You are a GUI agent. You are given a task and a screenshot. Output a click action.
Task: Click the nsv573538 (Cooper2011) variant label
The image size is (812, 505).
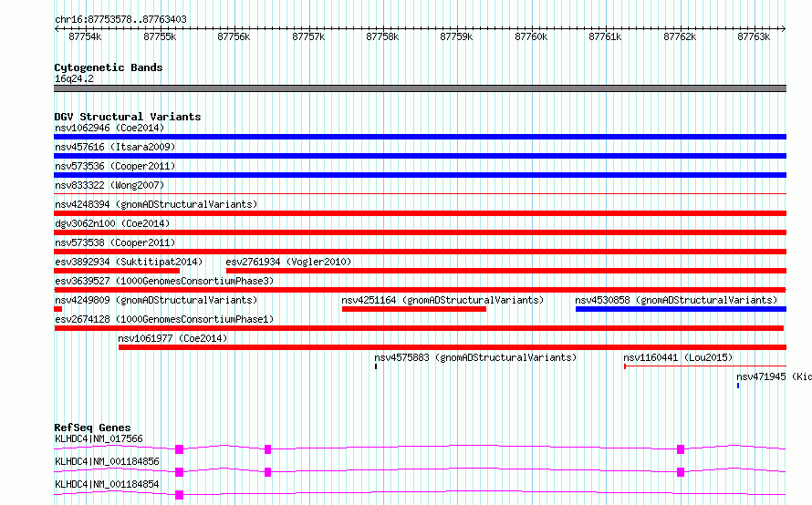click(115, 242)
